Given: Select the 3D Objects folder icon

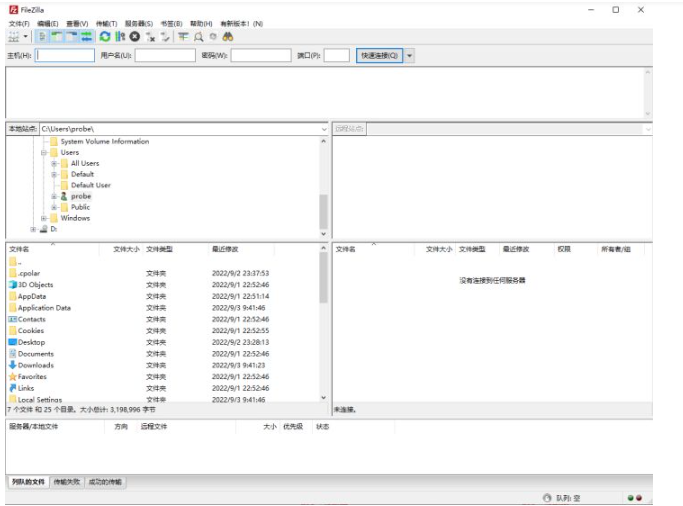Looking at the screenshot, I should 13,284.
